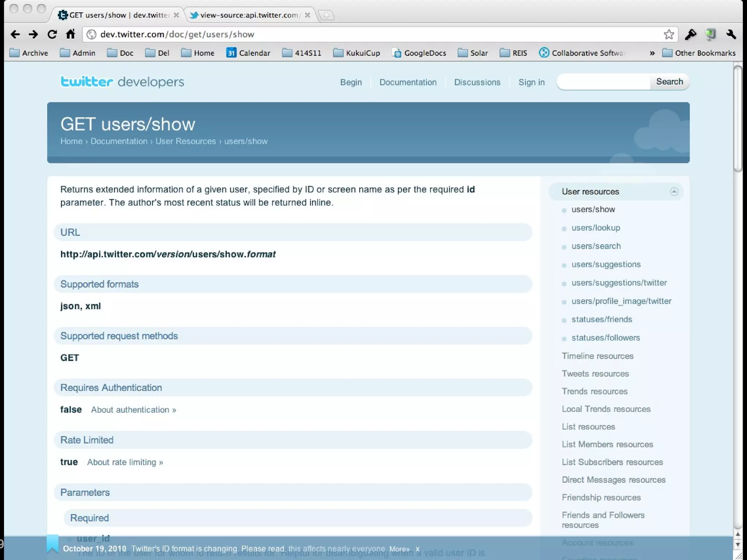Dismiss the October 19 notification banner
747x560 pixels.
[x=418, y=549]
